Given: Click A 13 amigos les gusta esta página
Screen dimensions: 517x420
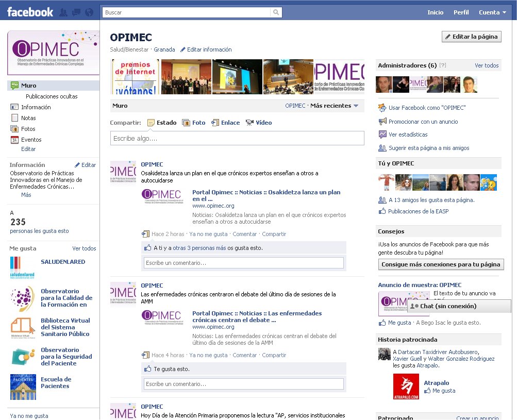Looking at the screenshot, I should (x=431, y=200).
